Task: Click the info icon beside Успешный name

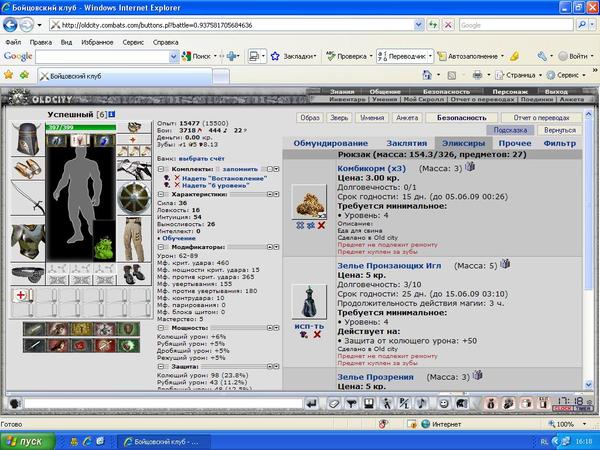Action: [x=112, y=114]
